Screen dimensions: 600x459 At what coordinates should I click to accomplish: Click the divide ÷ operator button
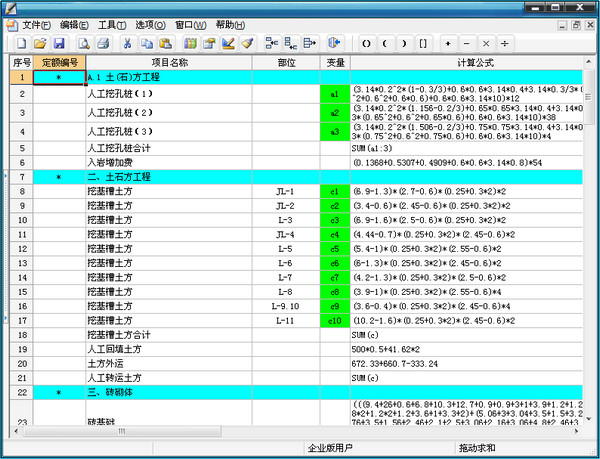[x=505, y=44]
